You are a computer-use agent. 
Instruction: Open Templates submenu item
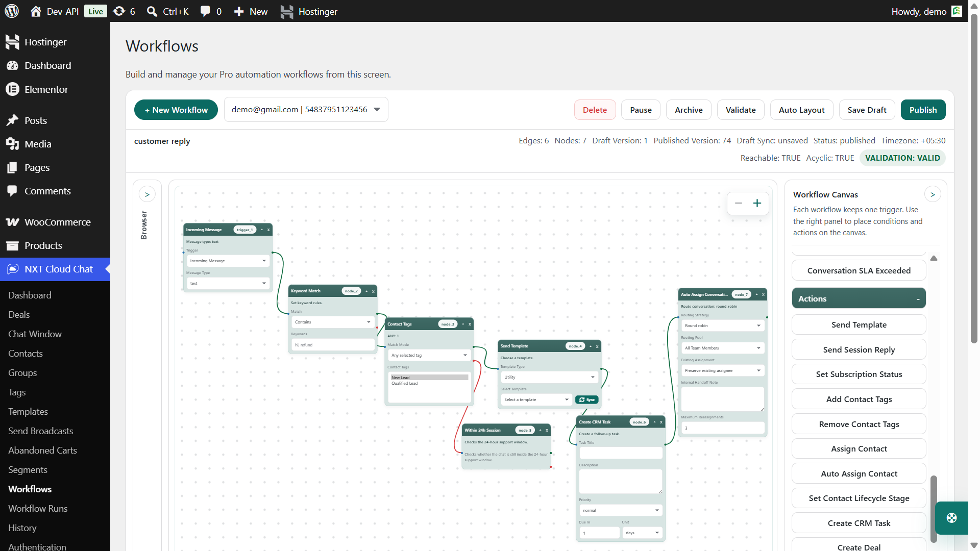coord(28,412)
